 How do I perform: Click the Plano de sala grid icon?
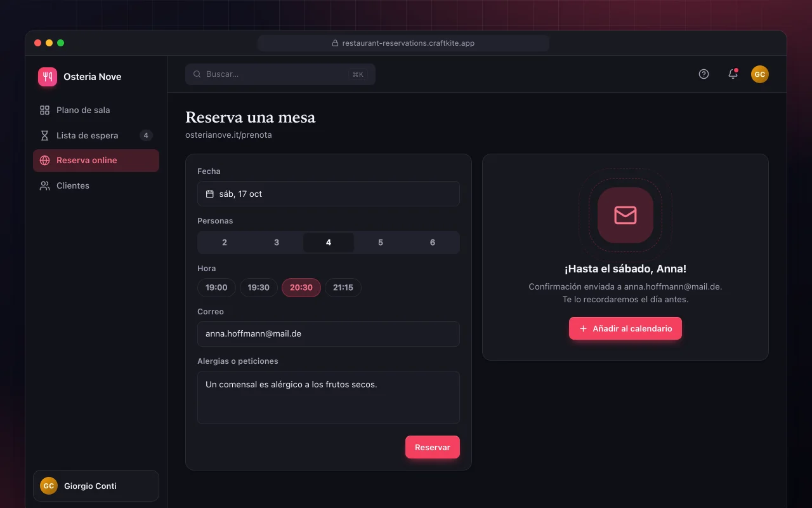pos(44,110)
